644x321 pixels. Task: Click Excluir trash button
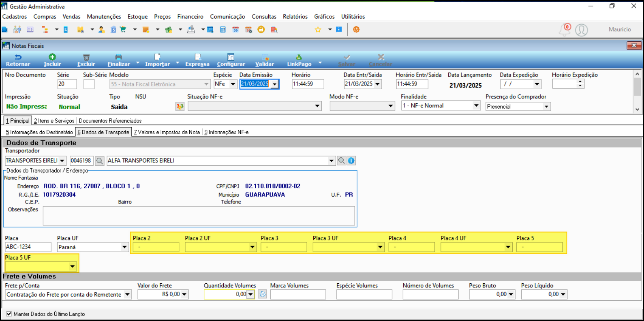point(86,60)
